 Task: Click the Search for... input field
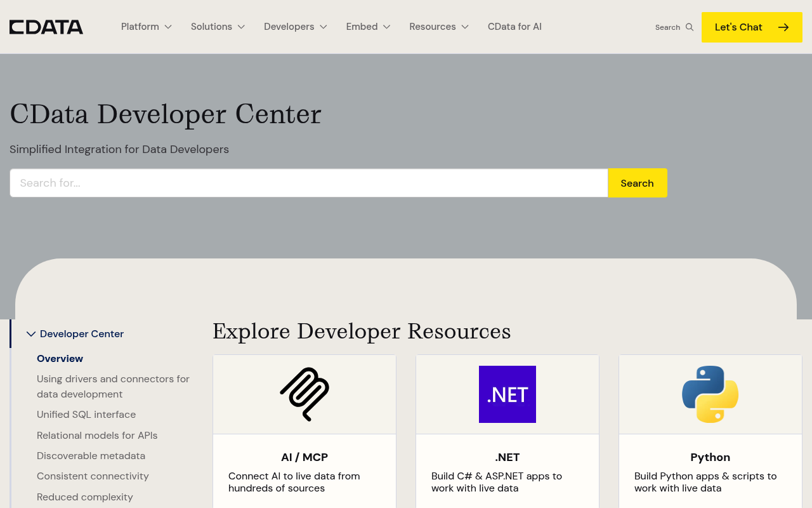[309, 183]
